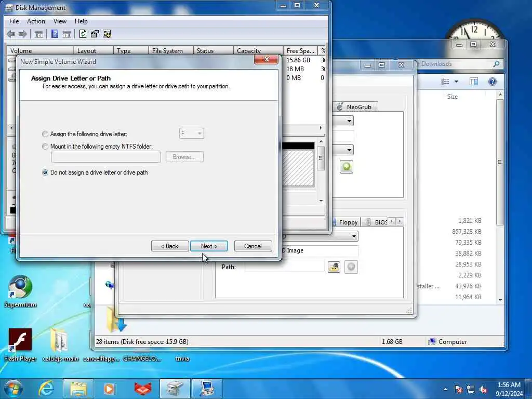Open Help icon in Disk Management toolbar

(x=55, y=34)
